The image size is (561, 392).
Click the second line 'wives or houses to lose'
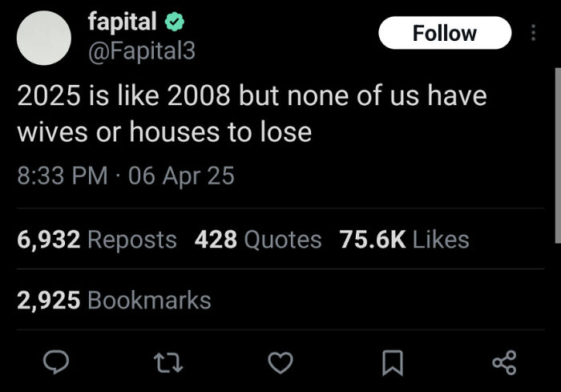(164, 132)
